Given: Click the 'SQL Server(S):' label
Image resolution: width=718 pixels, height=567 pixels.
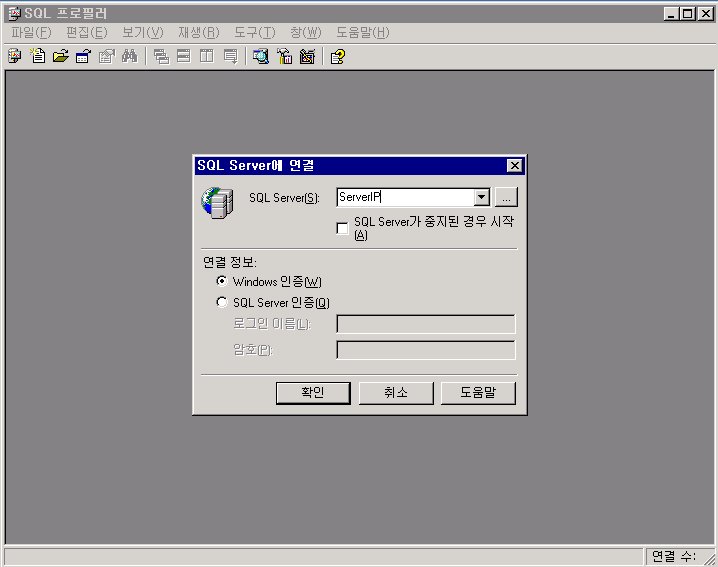Looking at the screenshot, I should point(284,198).
